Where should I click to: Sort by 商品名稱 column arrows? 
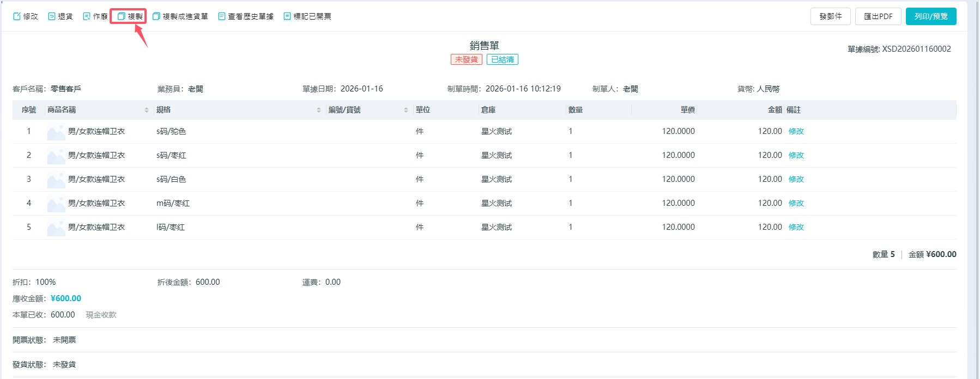click(x=147, y=110)
